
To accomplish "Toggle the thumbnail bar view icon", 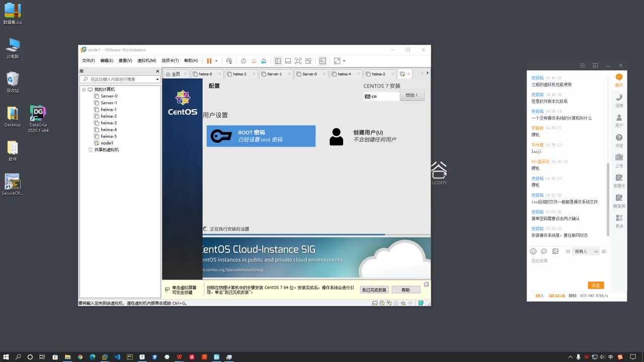I will tap(288, 61).
